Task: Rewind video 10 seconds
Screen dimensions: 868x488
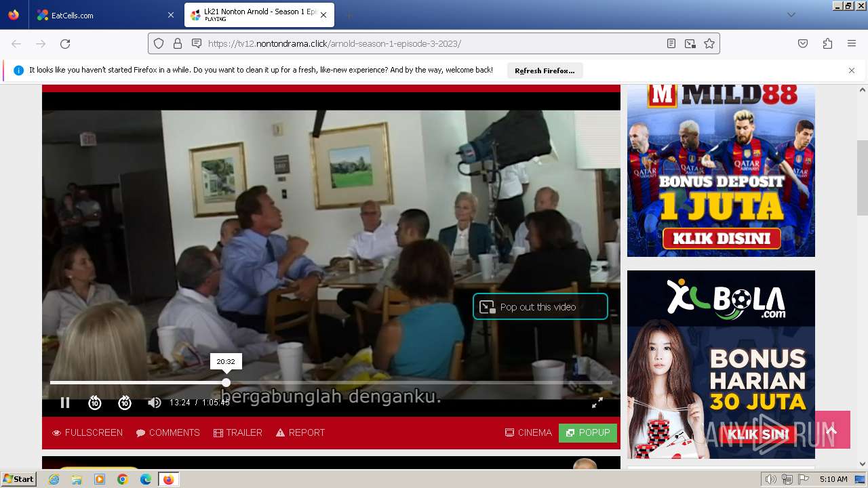Action: (95, 403)
